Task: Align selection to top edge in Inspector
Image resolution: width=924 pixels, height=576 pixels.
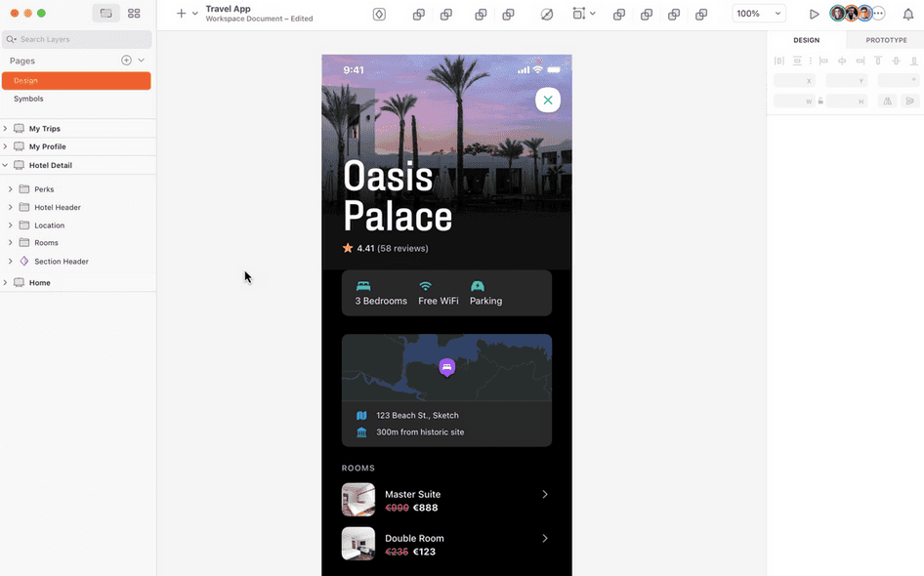Action: [x=877, y=61]
